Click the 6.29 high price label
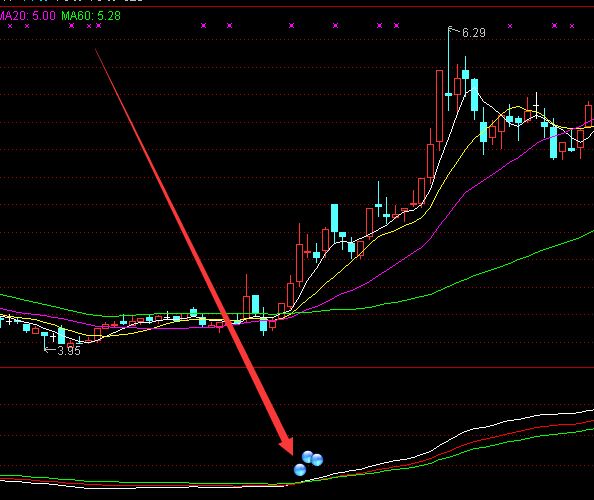The width and height of the screenshot is (594, 500). (x=474, y=33)
